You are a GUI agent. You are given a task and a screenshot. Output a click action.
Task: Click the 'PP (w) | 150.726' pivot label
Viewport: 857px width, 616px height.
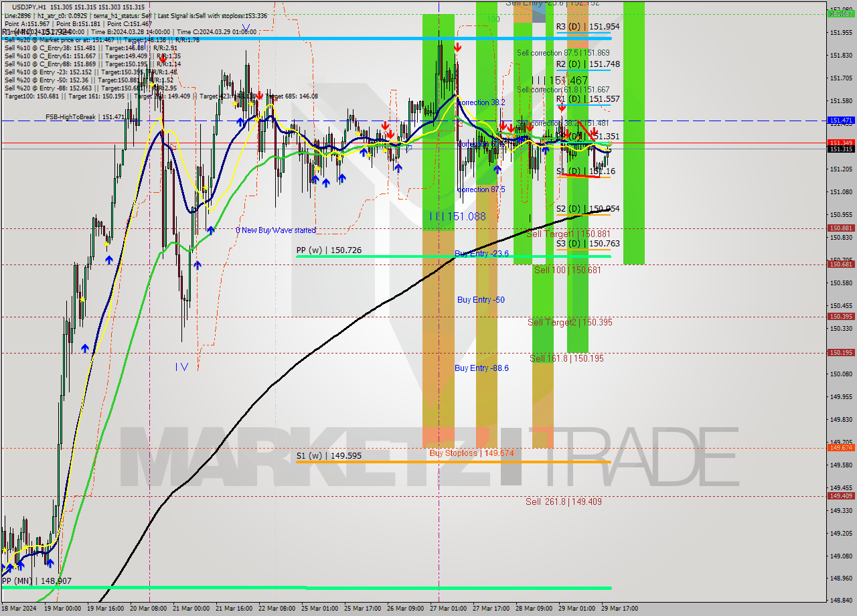tap(329, 250)
